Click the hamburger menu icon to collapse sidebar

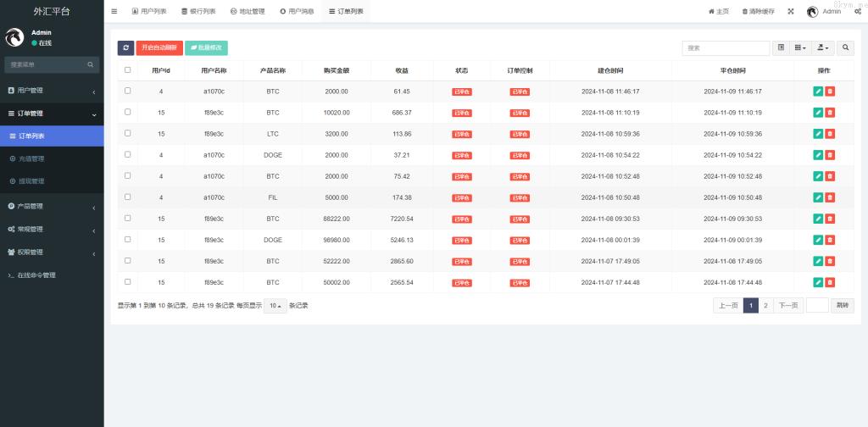click(114, 11)
